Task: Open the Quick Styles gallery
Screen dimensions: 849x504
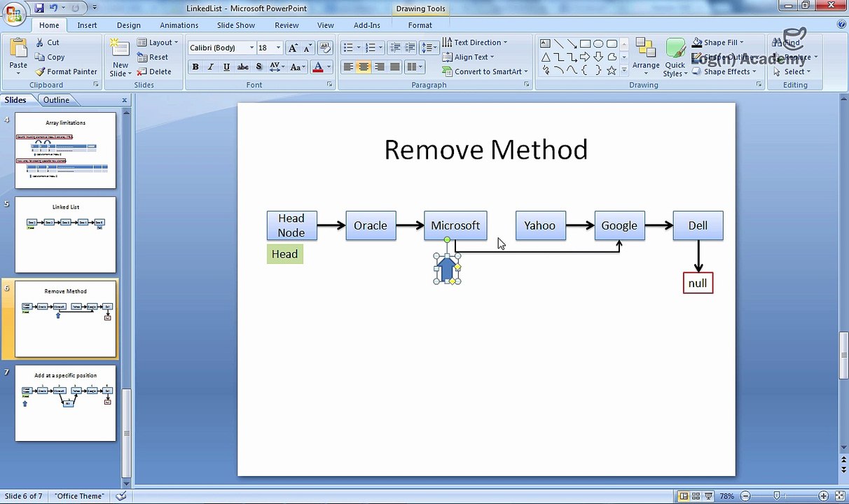Action: pos(675,56)
